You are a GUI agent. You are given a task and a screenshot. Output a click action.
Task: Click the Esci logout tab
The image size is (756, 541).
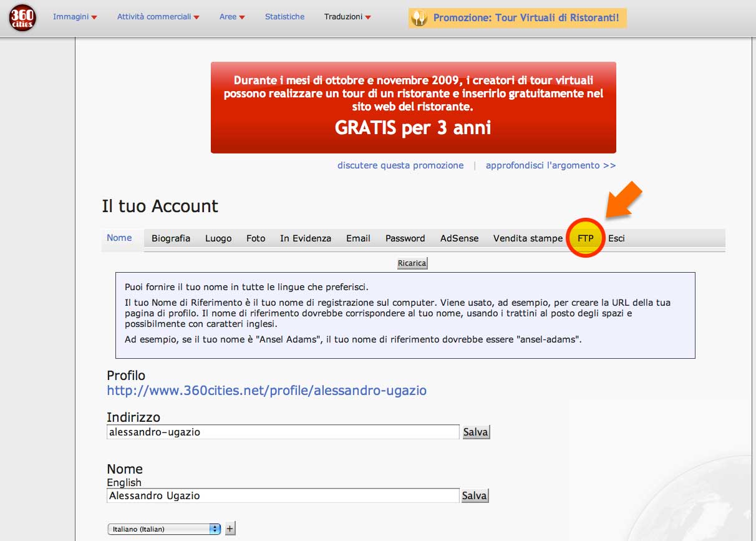tap(616, 238)
